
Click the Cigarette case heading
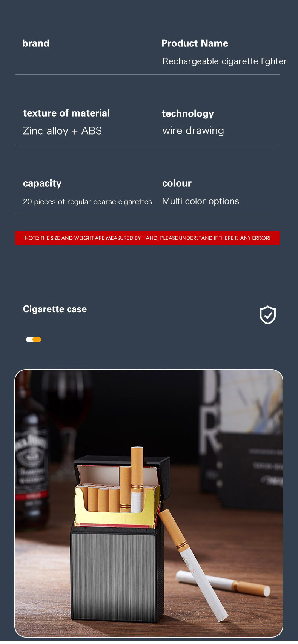(x=55, y=309)
